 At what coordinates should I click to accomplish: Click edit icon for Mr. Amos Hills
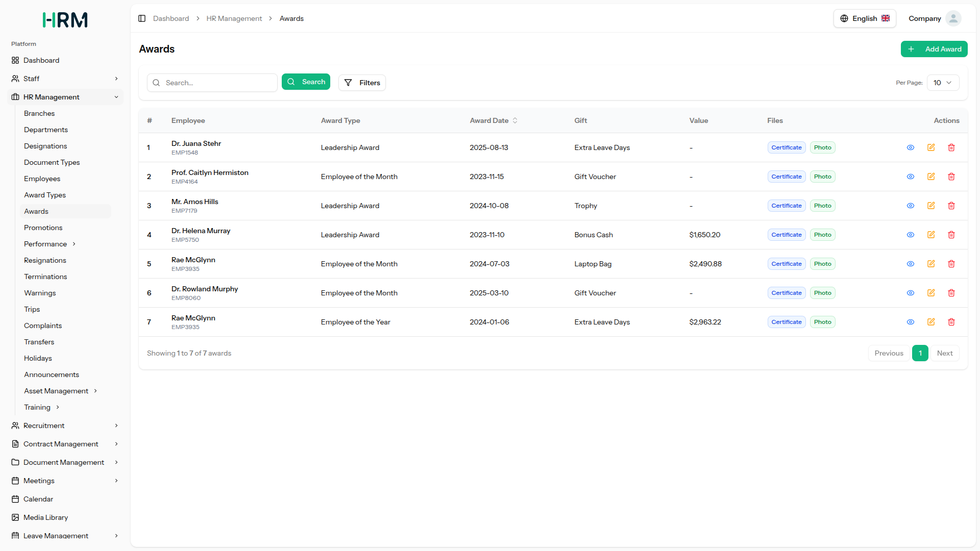tap(931, 206)
